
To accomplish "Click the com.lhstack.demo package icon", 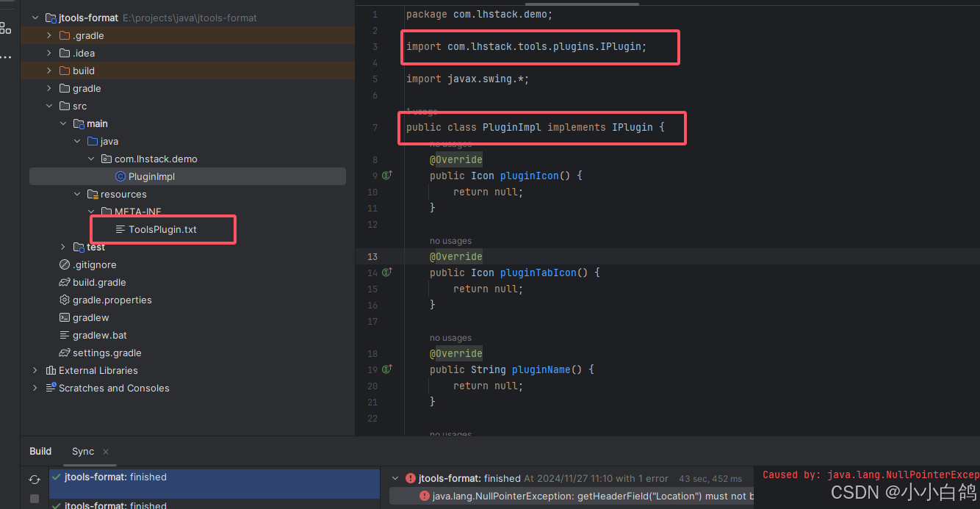I will point(107,159).
